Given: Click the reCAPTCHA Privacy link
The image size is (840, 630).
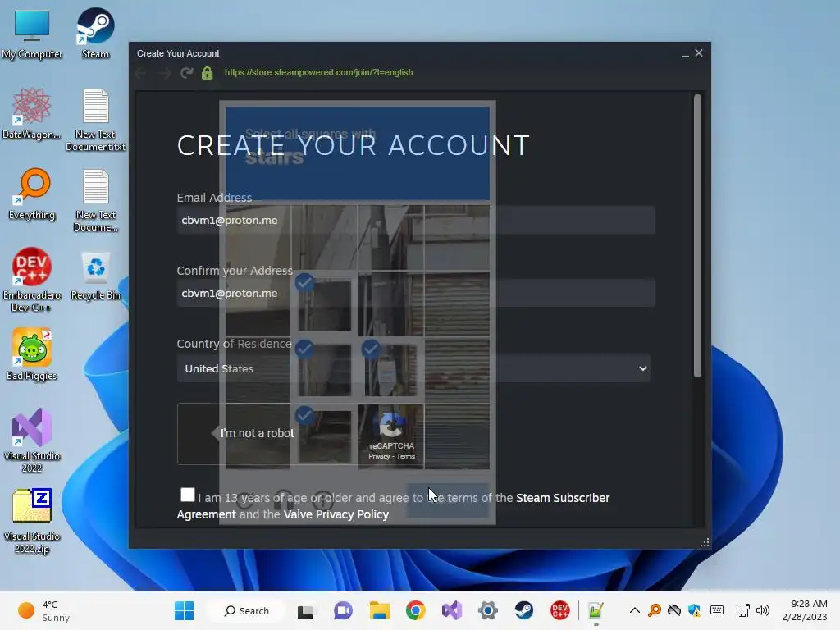Looking at the screenshot, I should [x=379, y=456].
